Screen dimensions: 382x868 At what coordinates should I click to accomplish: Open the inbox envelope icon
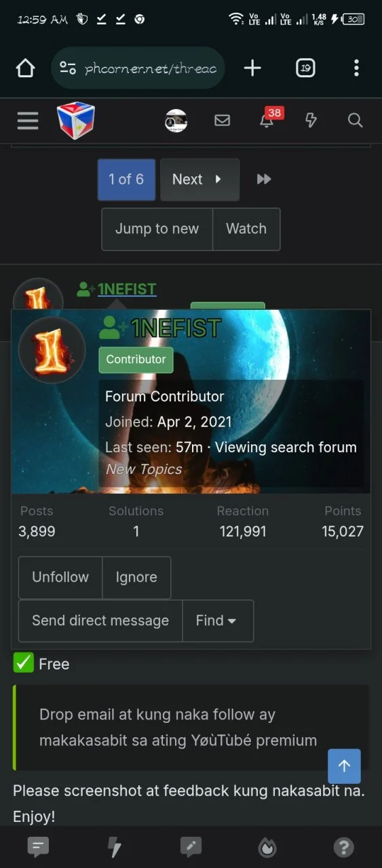pyautogui.click(x=222, y=121)
